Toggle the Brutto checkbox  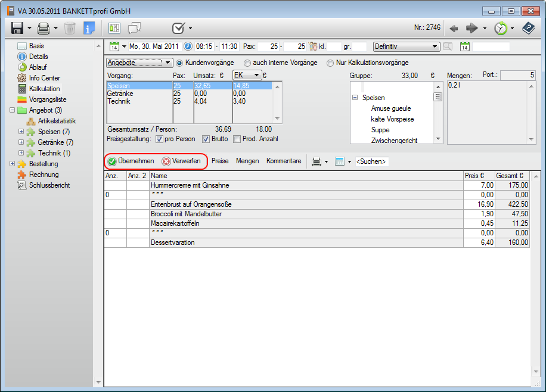tap(206, 139)
